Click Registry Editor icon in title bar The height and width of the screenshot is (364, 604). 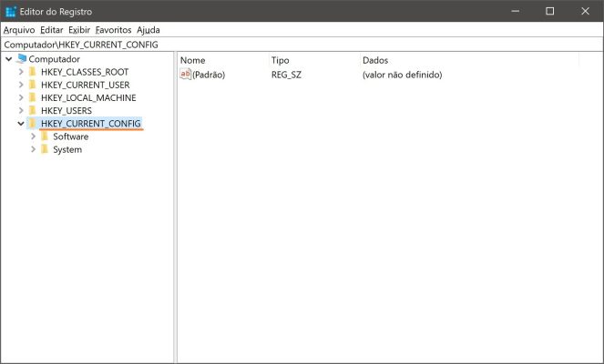(11, 11)
